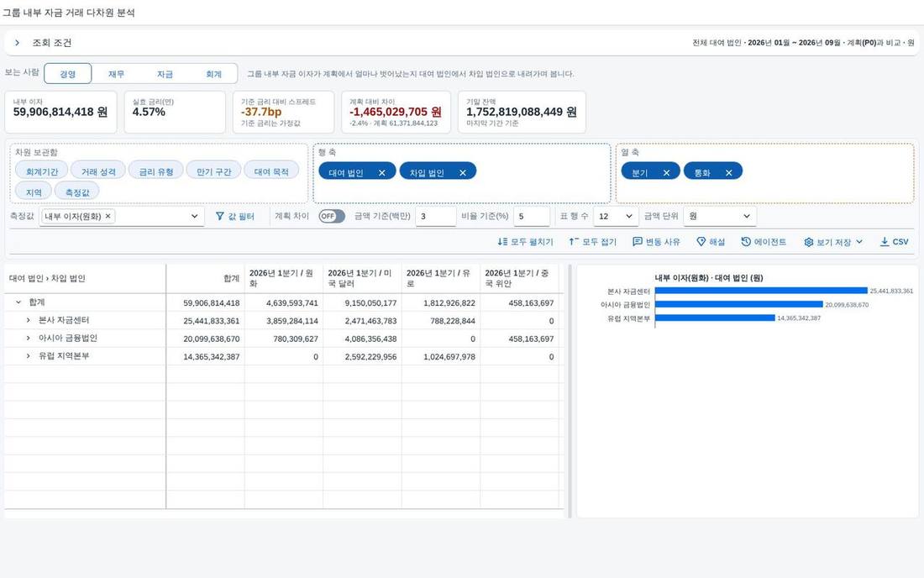The height and width of the screenshot is (578, 924).
Task: Open the 변동 사유 comments
Action: pyautogui.click(x=656, y=242)
